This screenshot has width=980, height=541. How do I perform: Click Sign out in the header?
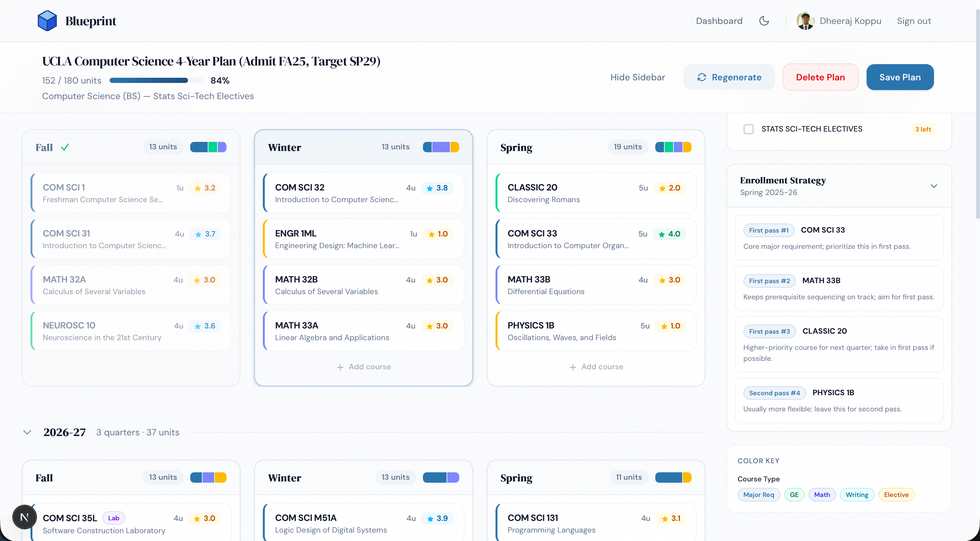coord(914,21)
